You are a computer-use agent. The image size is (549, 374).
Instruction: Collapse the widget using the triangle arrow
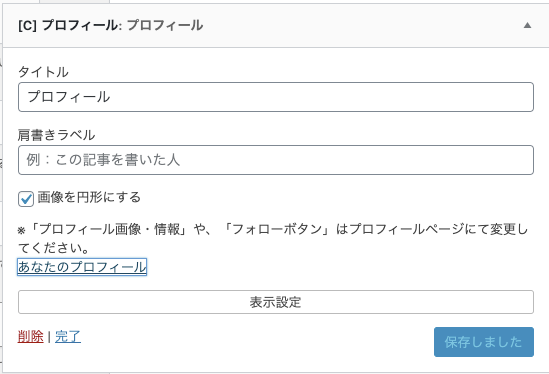point(527,25)
